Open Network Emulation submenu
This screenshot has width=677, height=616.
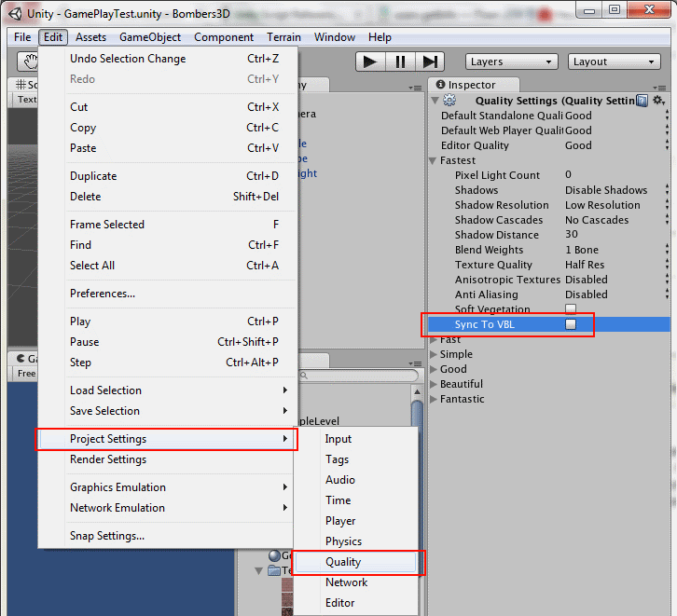(x=168, y=508)
